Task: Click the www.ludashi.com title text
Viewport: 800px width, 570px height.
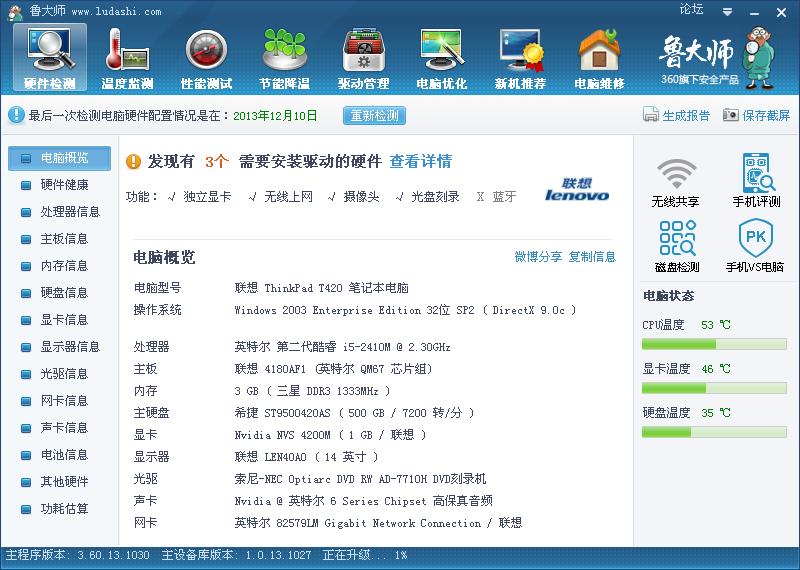Action: 116,11
